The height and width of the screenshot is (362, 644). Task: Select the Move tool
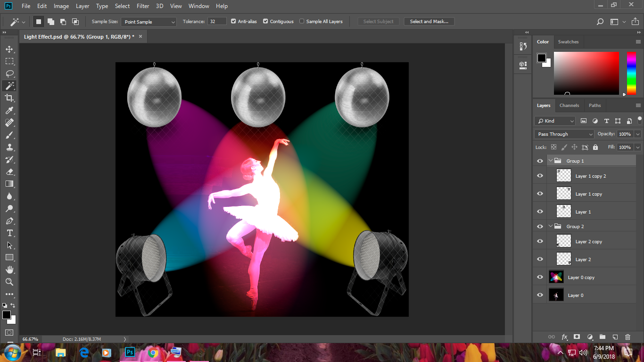9,49
